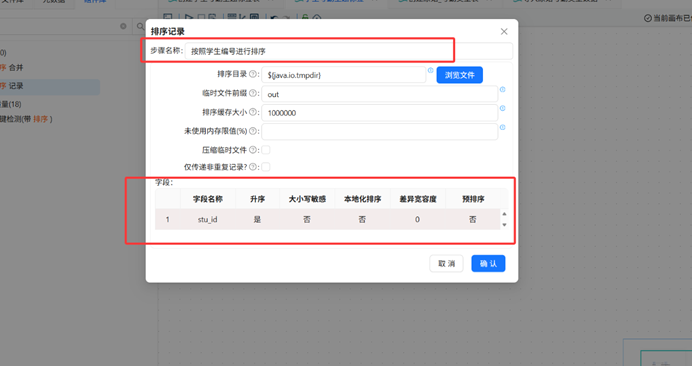Clear the component search box in the sidebar
The width and height of the screenshot is (692, 366).
point(123,26)
